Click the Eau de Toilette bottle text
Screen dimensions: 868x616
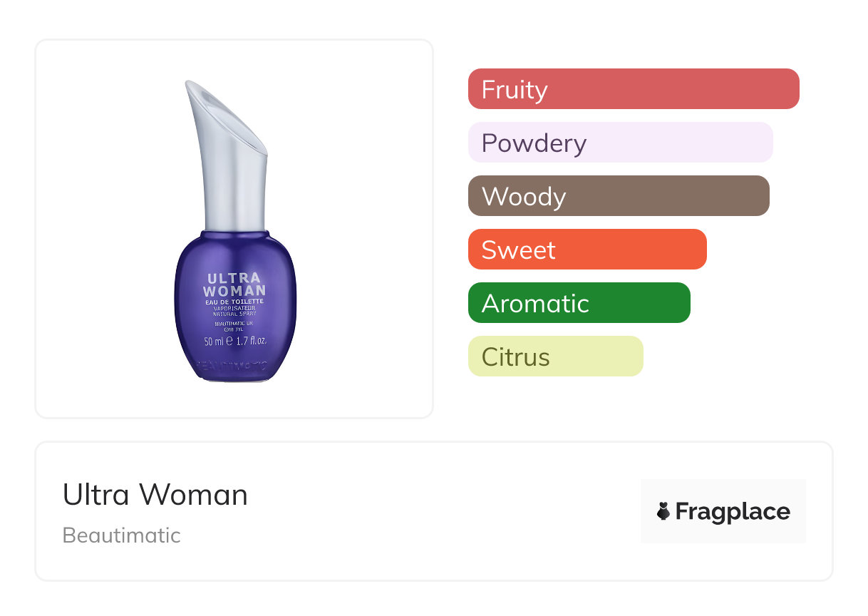click(234, 302)
